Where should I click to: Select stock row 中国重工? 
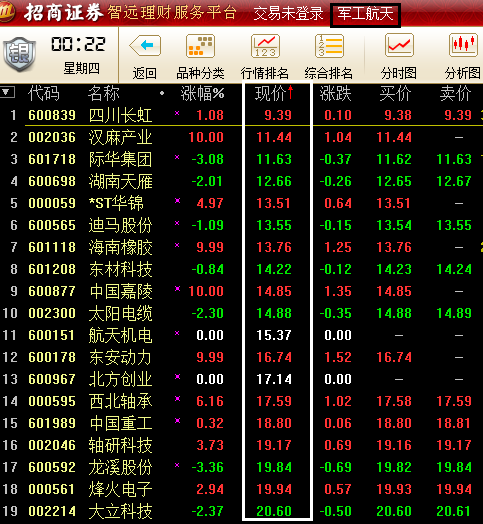click(241, 423)
